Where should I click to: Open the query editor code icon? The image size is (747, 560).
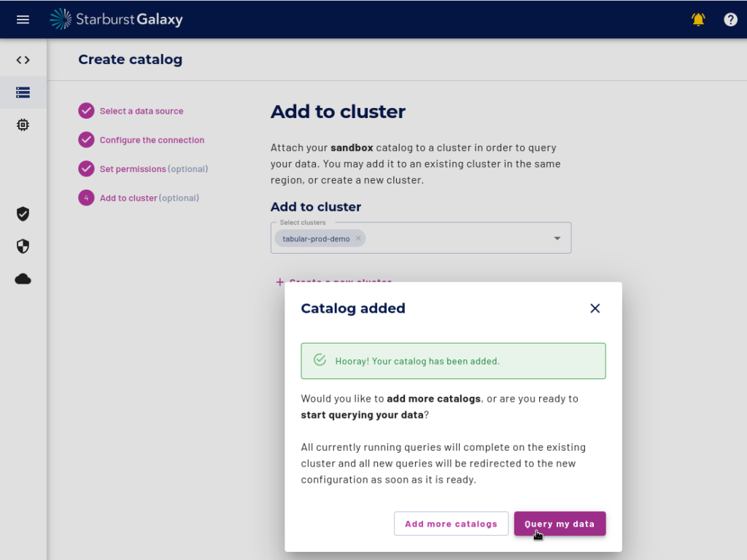pyautogui.click(x=23, y=60)
